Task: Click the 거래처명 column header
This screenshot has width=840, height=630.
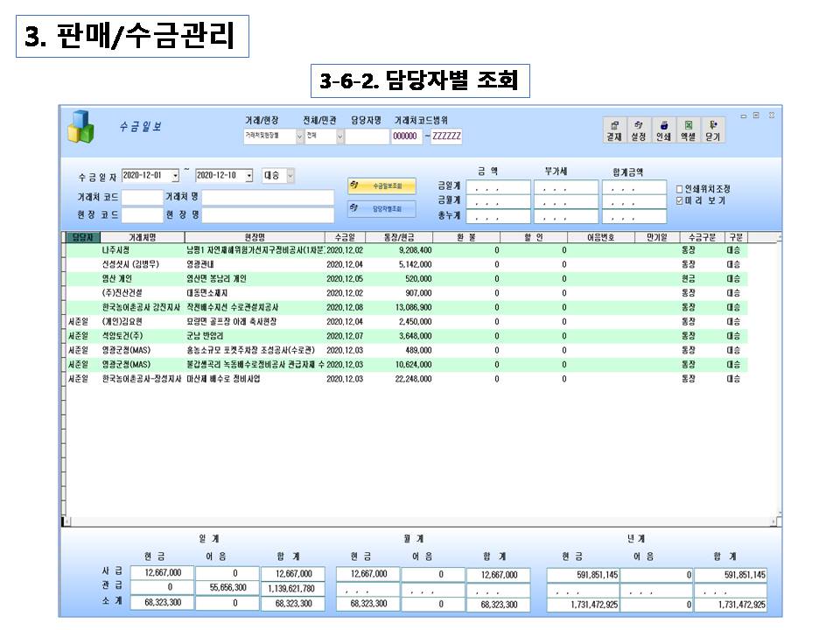Action: 142,237
